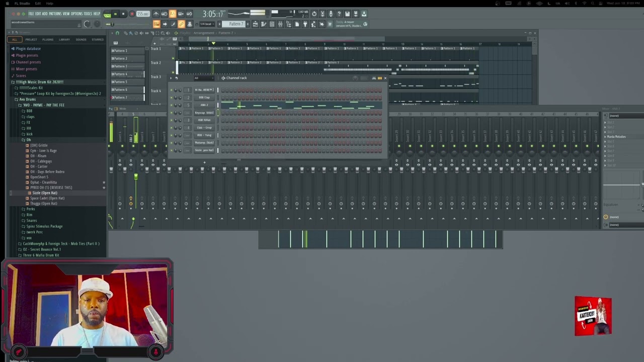Select Pattern 1 in playlist picker
This screenshot has height=362, width=644.
pos(128,51)
